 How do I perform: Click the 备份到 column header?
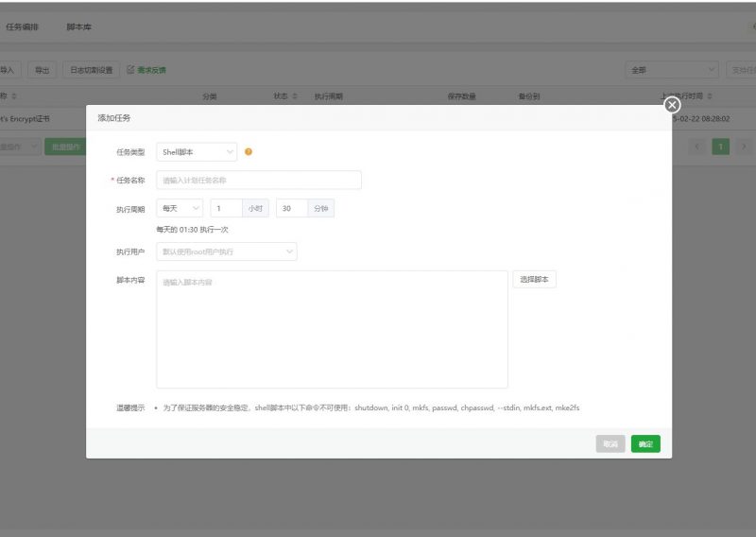click(529, 96)
